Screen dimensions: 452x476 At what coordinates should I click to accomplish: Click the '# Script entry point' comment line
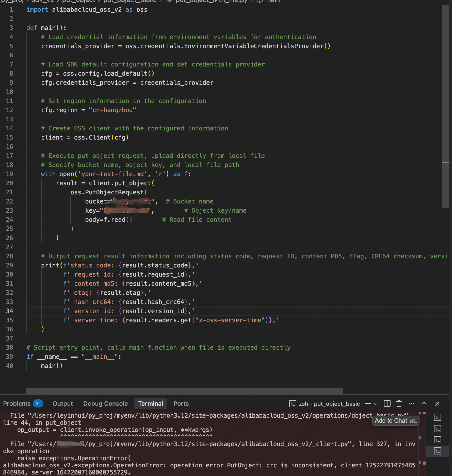[158, 348]
